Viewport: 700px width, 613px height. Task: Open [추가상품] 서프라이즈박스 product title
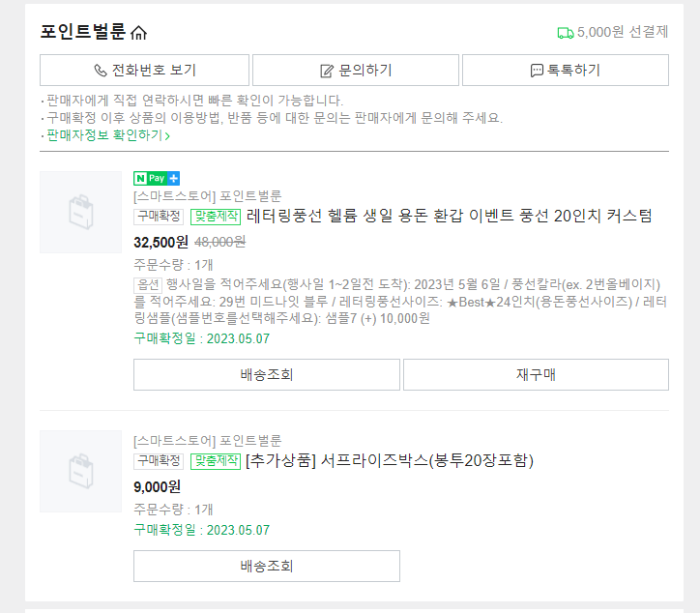[x=390, y=460]
